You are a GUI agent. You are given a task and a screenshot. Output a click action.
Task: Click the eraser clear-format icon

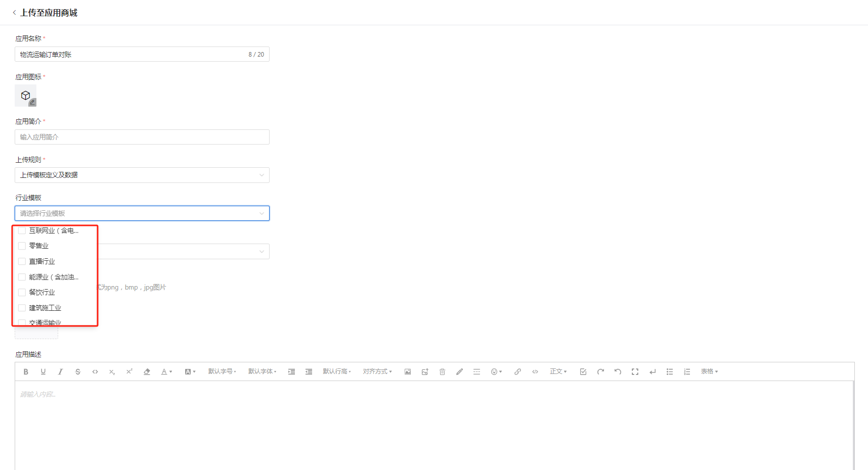point(147,372)
